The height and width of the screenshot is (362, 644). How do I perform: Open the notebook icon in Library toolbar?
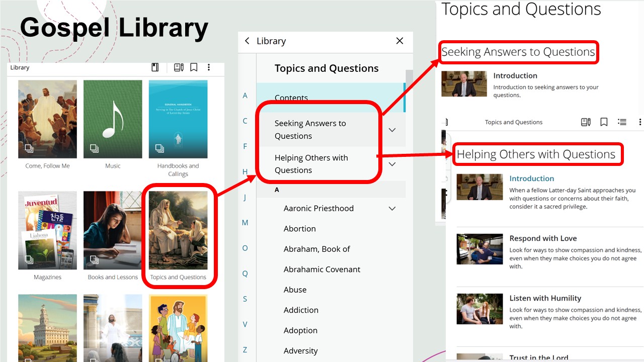tap(155, 67)
